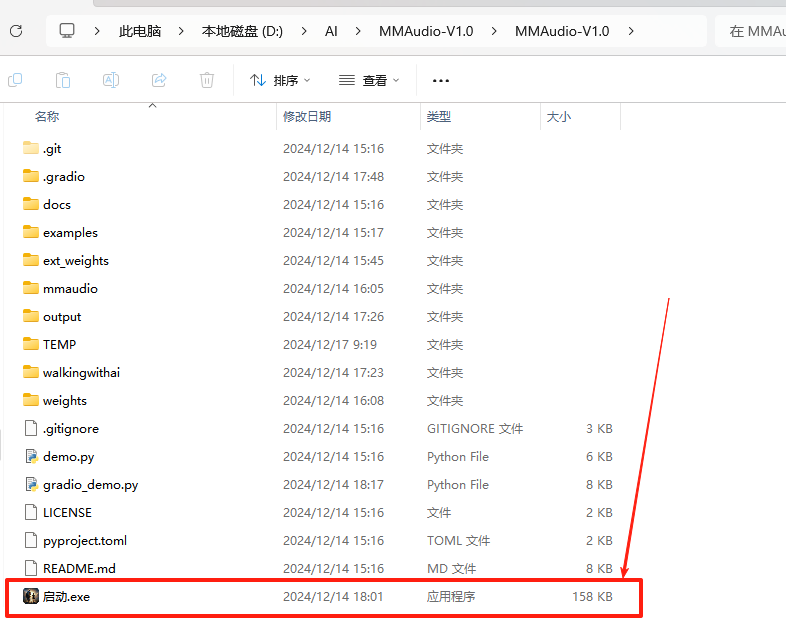This screenshot has width=786, height=628.
Task: Click the date 2024/12/17 9:19
Action: coord(330,345)
